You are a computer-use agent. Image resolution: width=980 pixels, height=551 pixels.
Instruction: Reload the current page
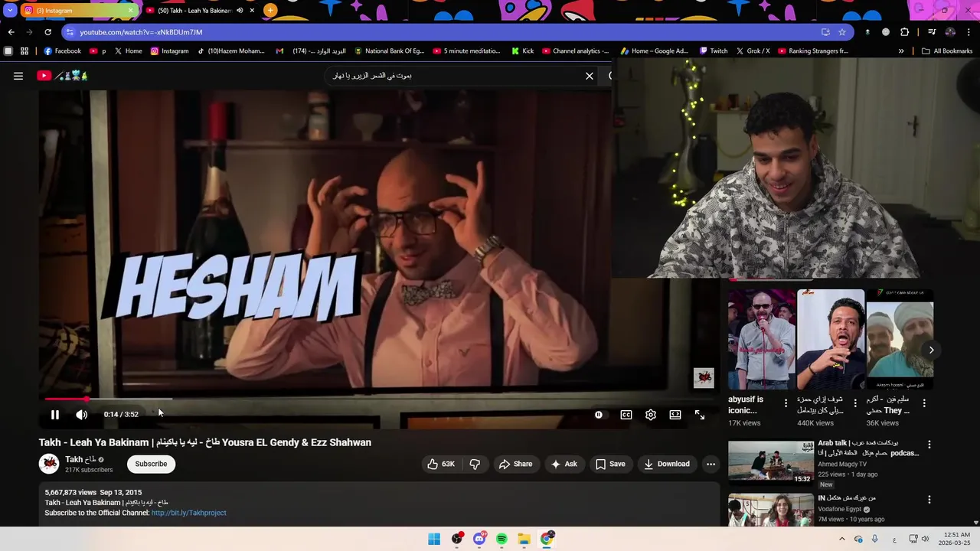coord(47,32)
